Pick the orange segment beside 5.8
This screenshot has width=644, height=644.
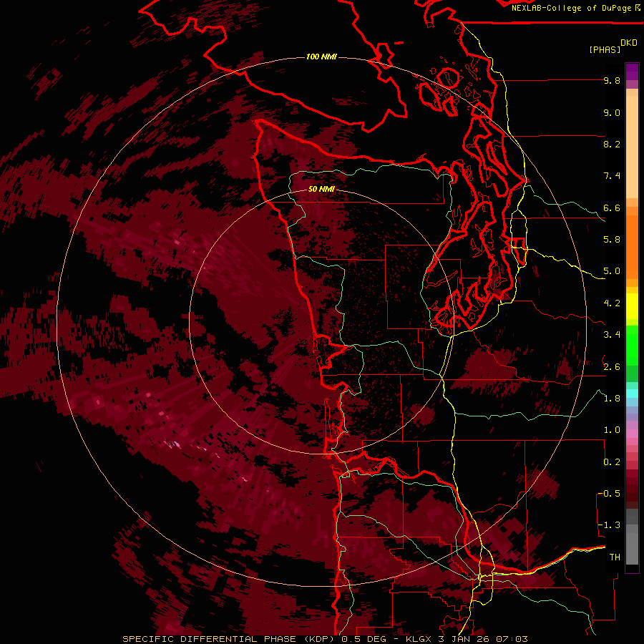pos(632,248)
